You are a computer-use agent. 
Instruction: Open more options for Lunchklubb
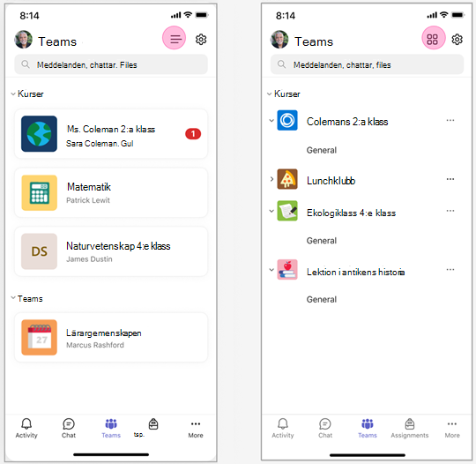(x=450, y=179)
